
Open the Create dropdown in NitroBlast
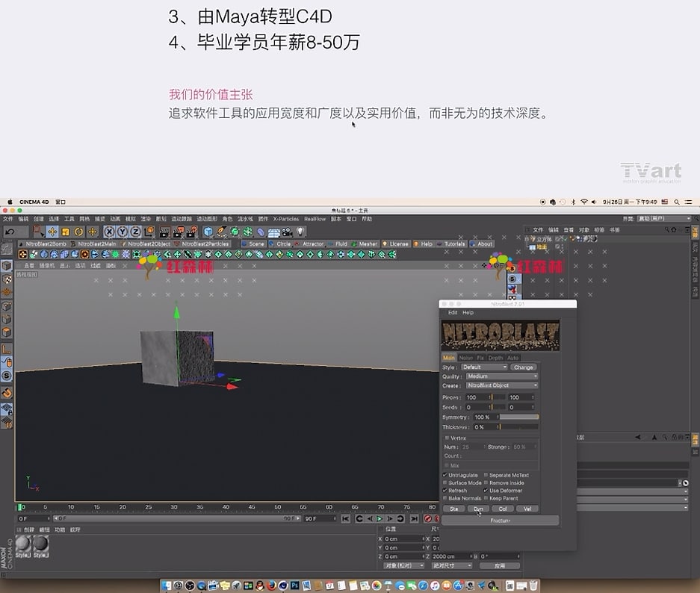tap(502, 385)
